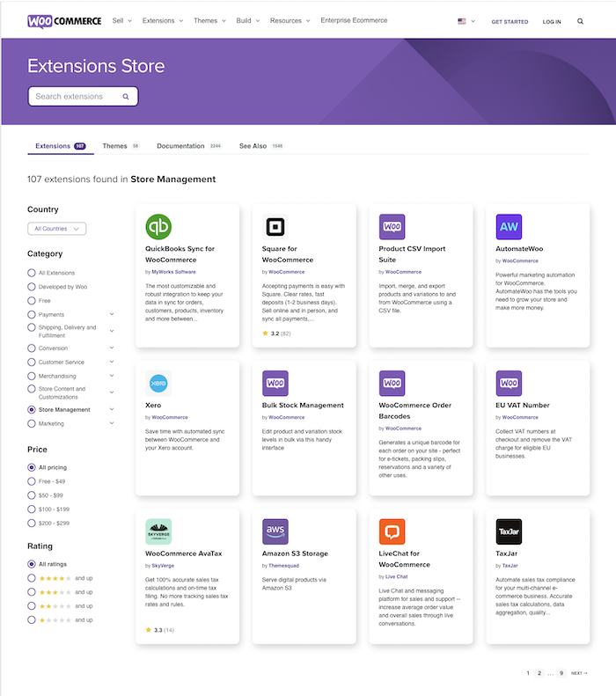Expand the Store Management category chevron

(x=112, y=409)
